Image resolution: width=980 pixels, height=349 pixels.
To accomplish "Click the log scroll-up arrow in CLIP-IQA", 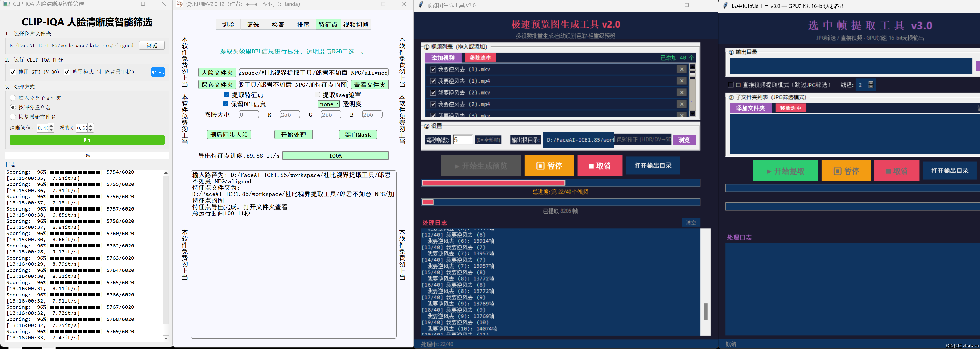I will coord(166,173).
